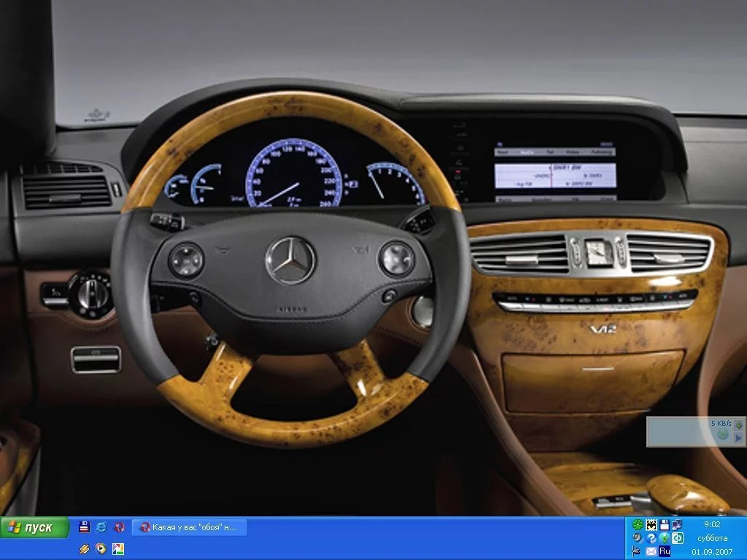
Task: Open the new mail envelope tray icon
Action: (x=651, y=551)
